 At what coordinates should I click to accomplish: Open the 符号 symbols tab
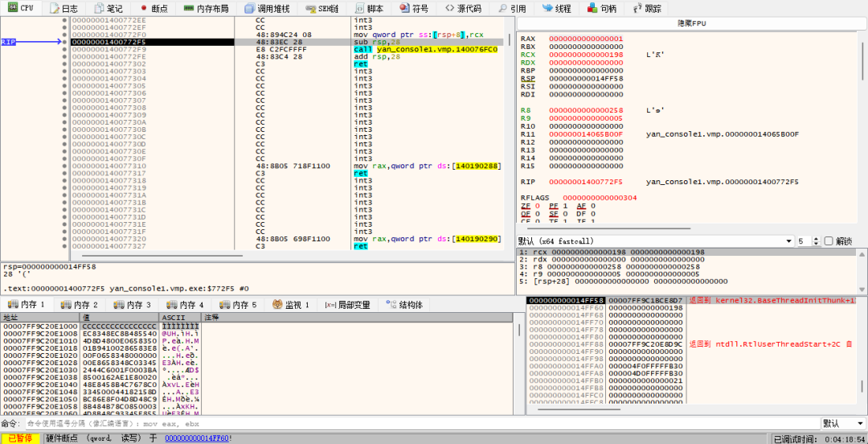(x=413, y=8)
